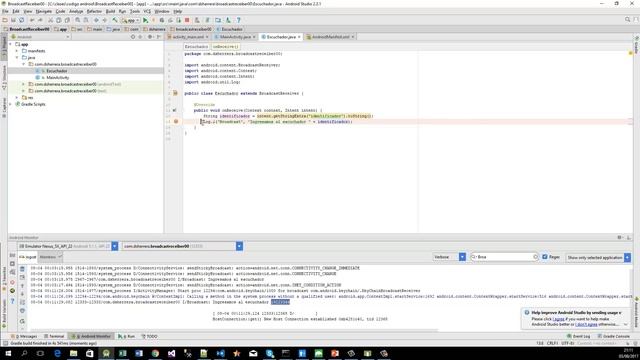
Task: Select Escuchador class in the project tree
Action: tap(56, 71)
